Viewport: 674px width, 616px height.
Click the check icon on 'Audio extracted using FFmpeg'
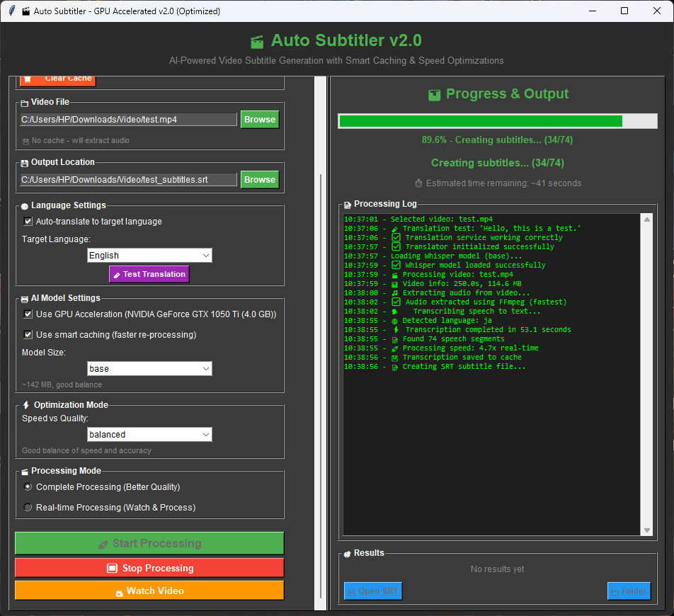(396, 302)
